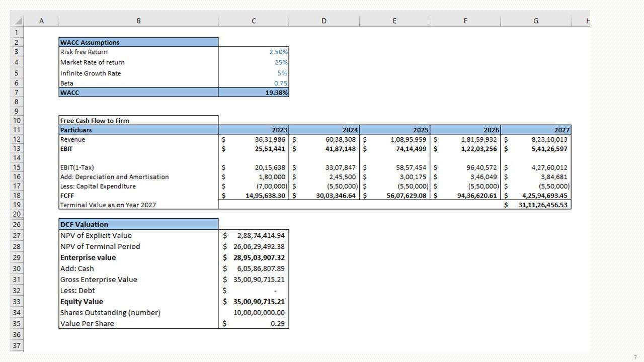Click row 26 header below hidden rows
Screen dimensions: 644x362
[16, 224]
